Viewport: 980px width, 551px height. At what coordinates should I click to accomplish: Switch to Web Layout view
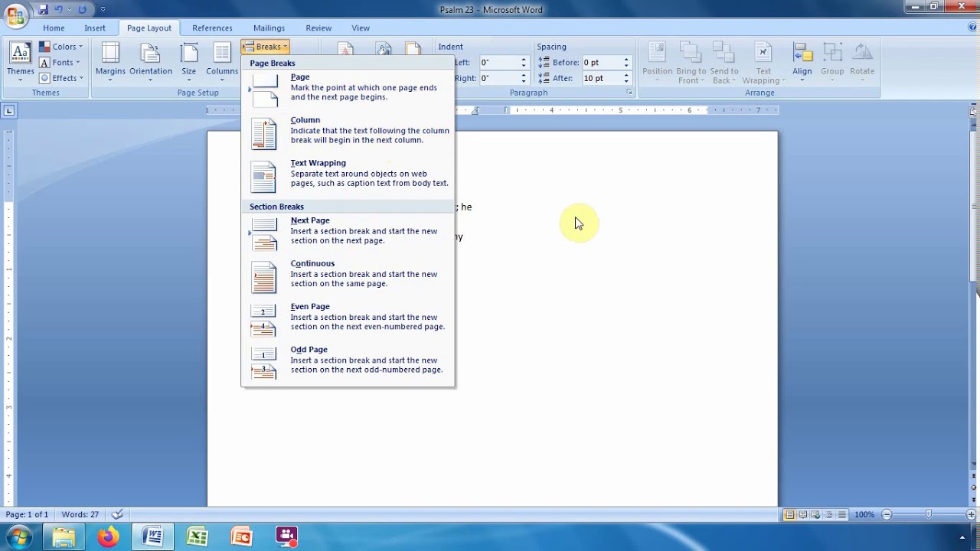click(816, 515)
